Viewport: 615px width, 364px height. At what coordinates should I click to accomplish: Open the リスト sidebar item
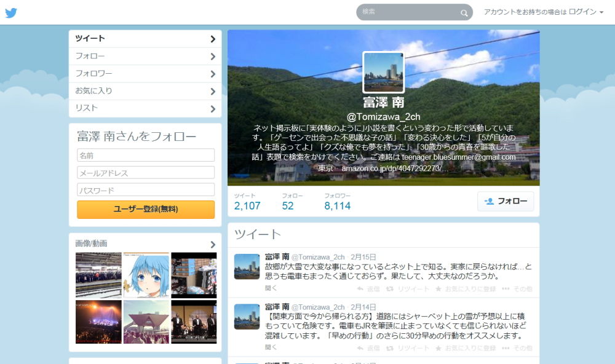145,108
